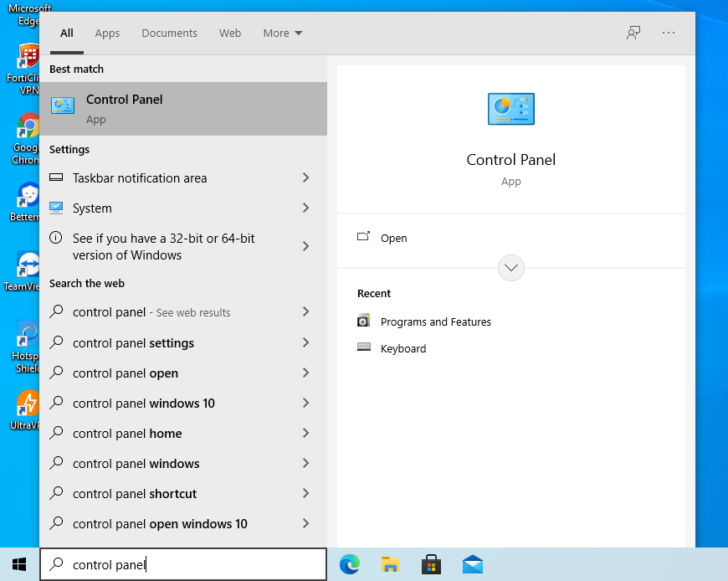This screenshot has width=728, height=581.
Task: Open Keyboard recent item
Action: click(x=403, y=348)
